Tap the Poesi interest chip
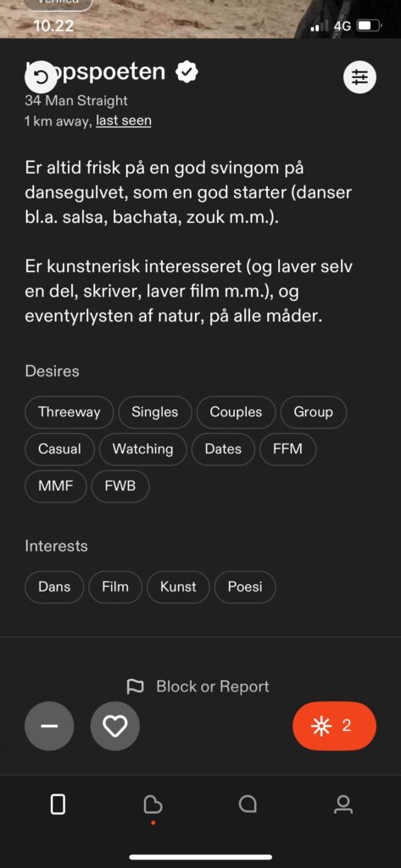The width and height of the screenshot is (401, 868). click(245, 587)
